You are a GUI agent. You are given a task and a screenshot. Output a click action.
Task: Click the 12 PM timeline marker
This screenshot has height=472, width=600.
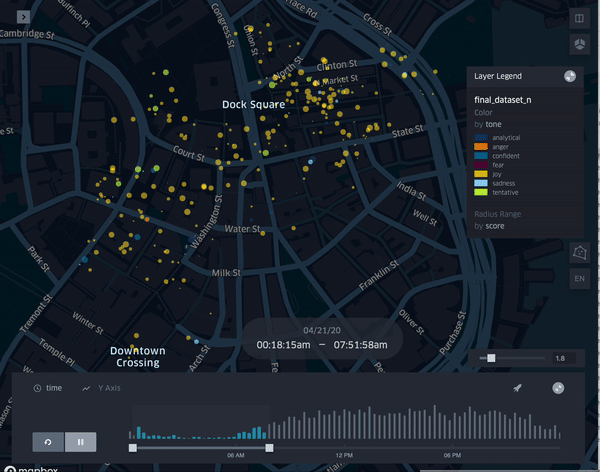(344, 455)
